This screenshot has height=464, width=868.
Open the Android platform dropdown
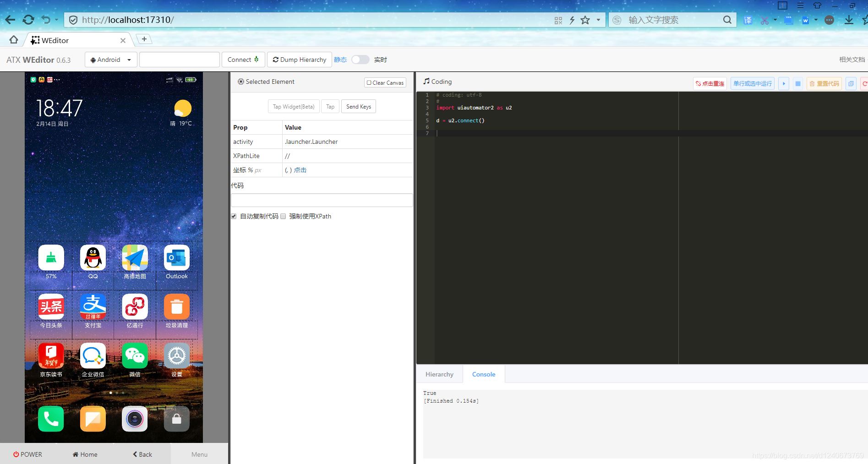tap(129, 60)
